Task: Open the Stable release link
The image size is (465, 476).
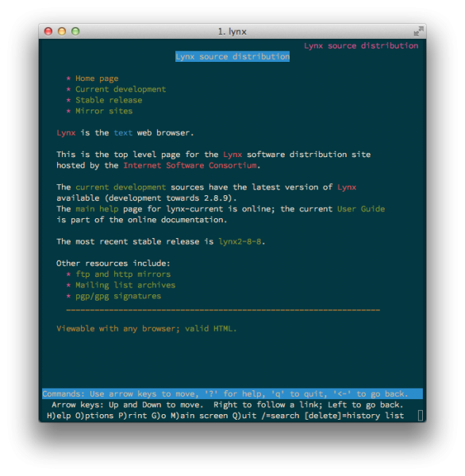Action: point(109,100)
